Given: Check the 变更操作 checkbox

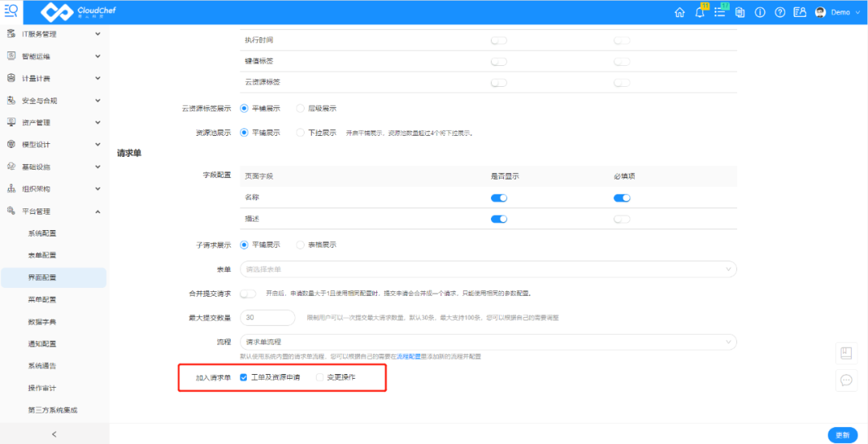Looking at the screenshot, I should [319, 377].
